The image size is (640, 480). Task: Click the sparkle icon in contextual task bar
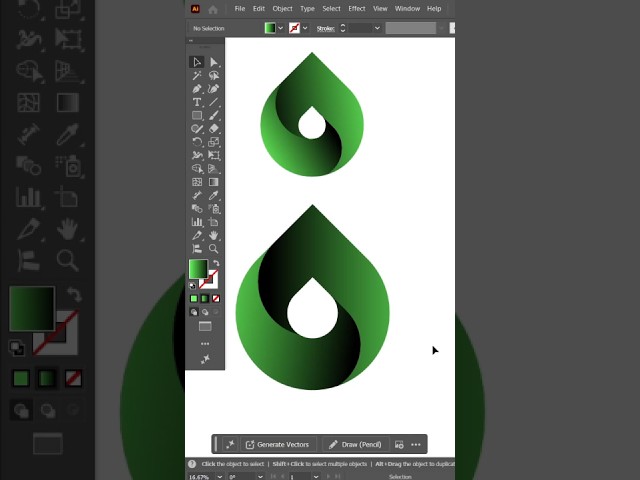(230, 444)
